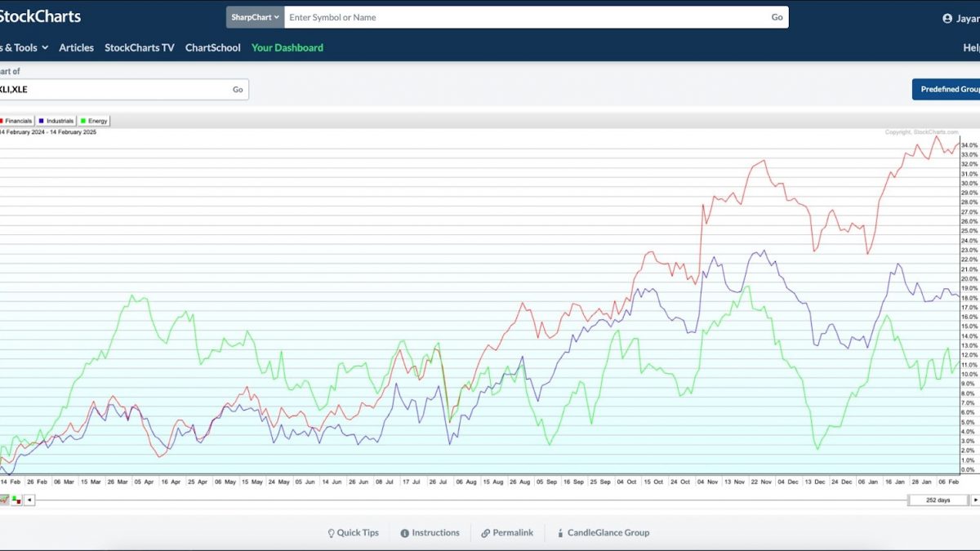Click the date slider right arrow
Screen dimensions: 980x551
tap(974, 500)
